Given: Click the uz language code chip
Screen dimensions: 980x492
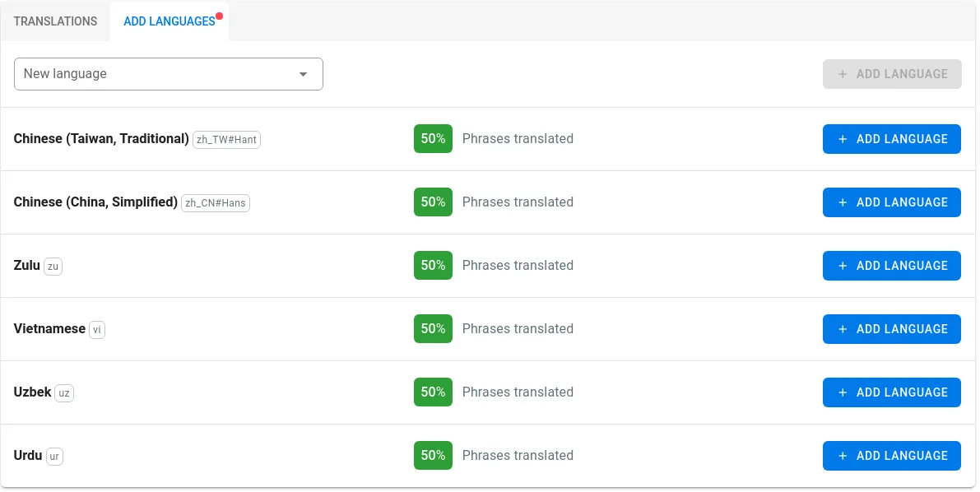Looking at the screenshot, I should [63, 393].
